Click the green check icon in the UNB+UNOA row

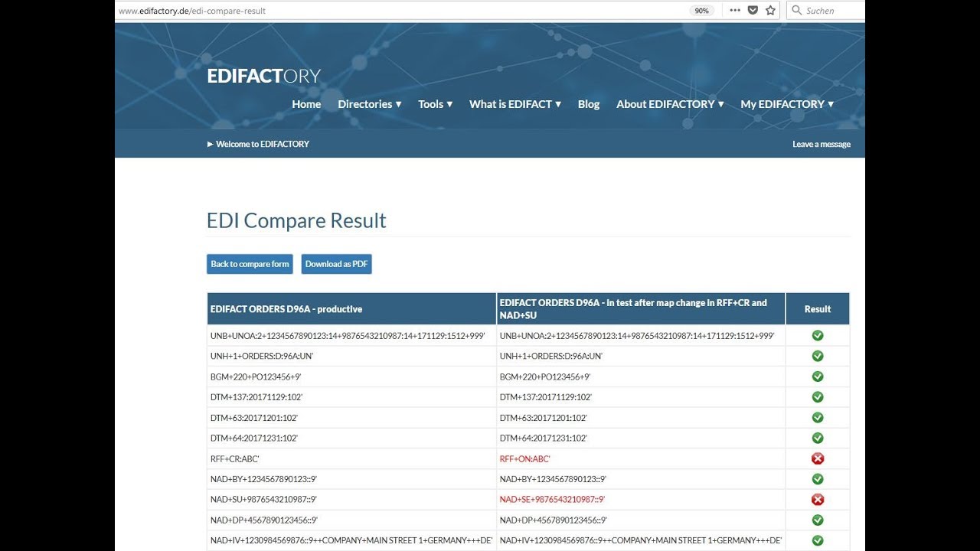[x=818, y=335]
